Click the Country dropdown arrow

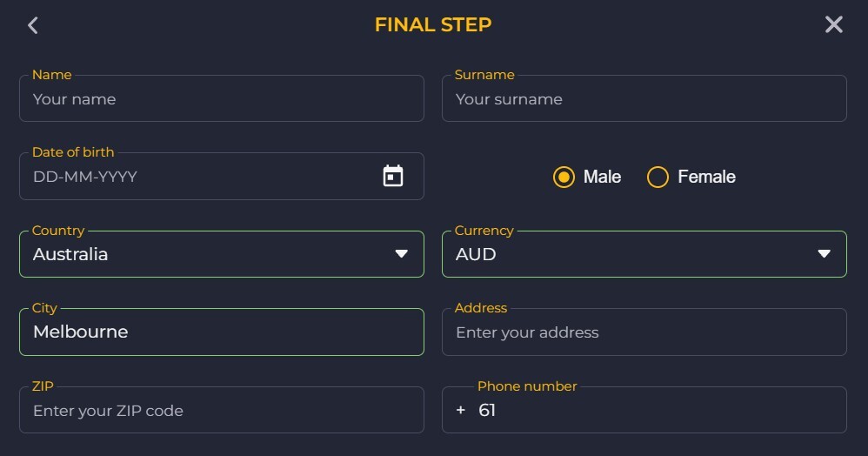click(x=401, y=254)
